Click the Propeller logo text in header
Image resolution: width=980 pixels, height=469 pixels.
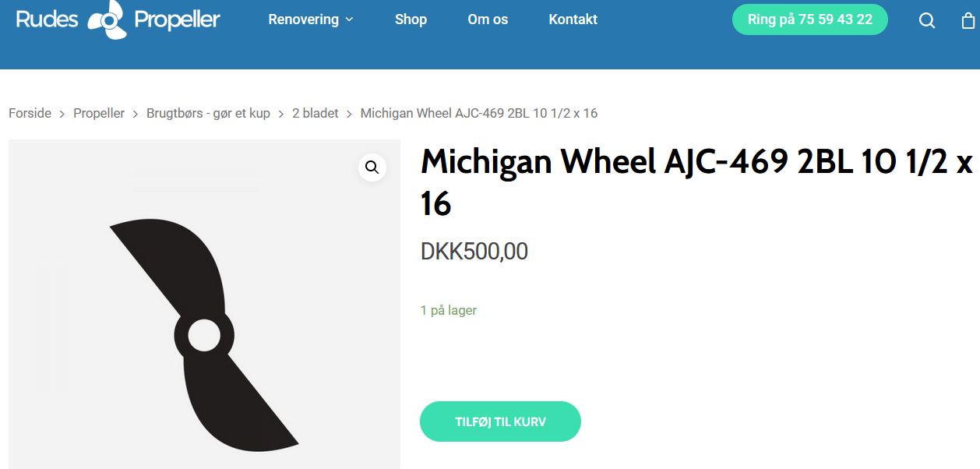(177, 19)
